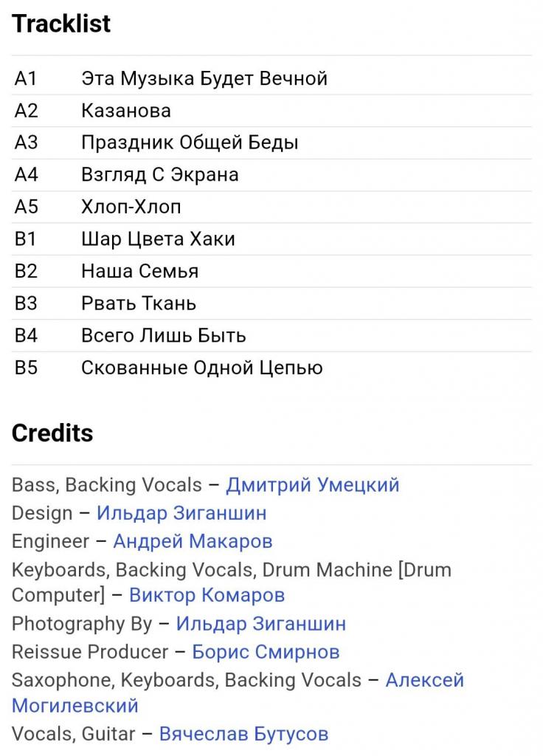Select track B1 Шар Цвета Хаки
Image resolution: width=543 pixels, height=756 pixels.
coord(271,238)
